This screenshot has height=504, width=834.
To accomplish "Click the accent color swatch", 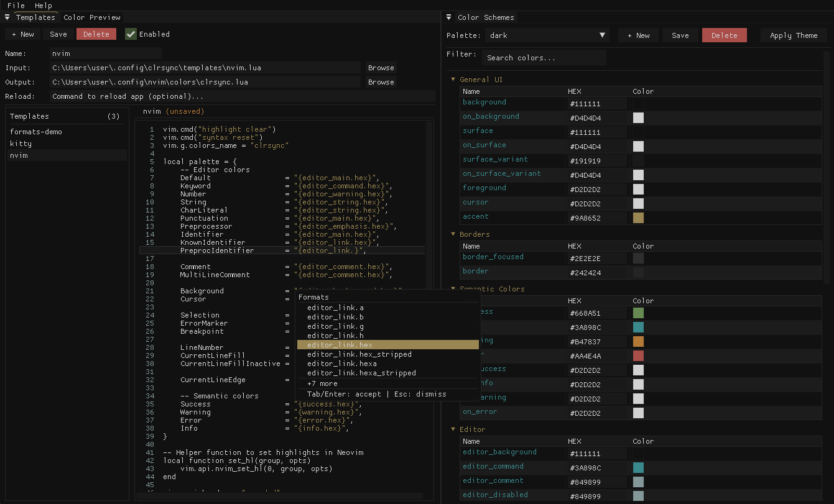I will click(638, 218).
